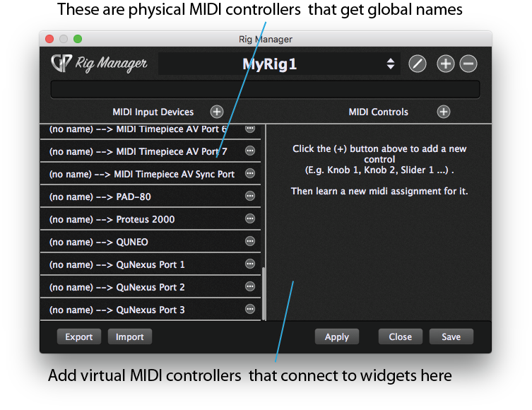Click the Export button

click(78, 336)
